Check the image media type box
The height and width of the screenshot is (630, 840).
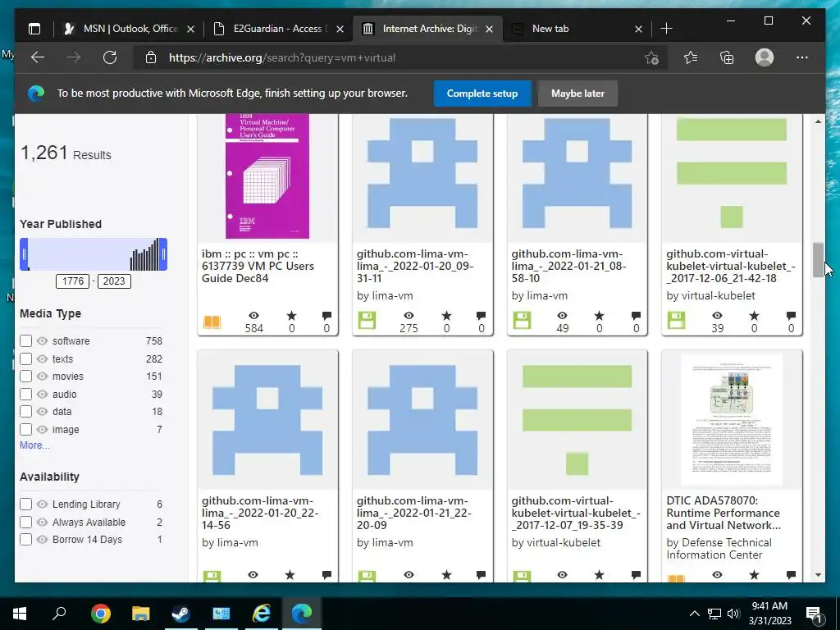[x=25, y=429]
